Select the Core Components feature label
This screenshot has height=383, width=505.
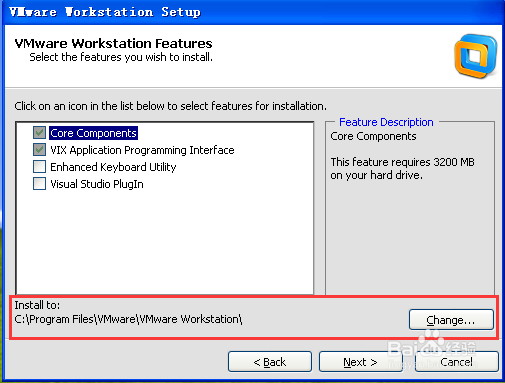93,133
